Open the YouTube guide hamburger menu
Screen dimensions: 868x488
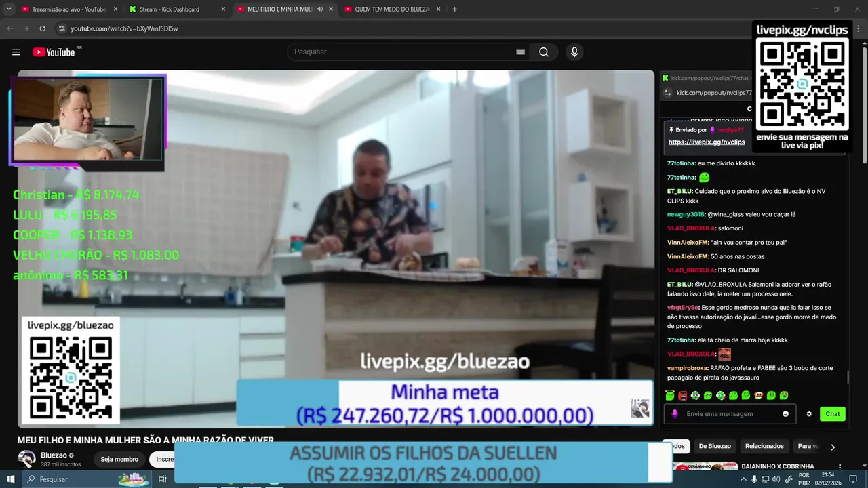(x=16, y=52)
